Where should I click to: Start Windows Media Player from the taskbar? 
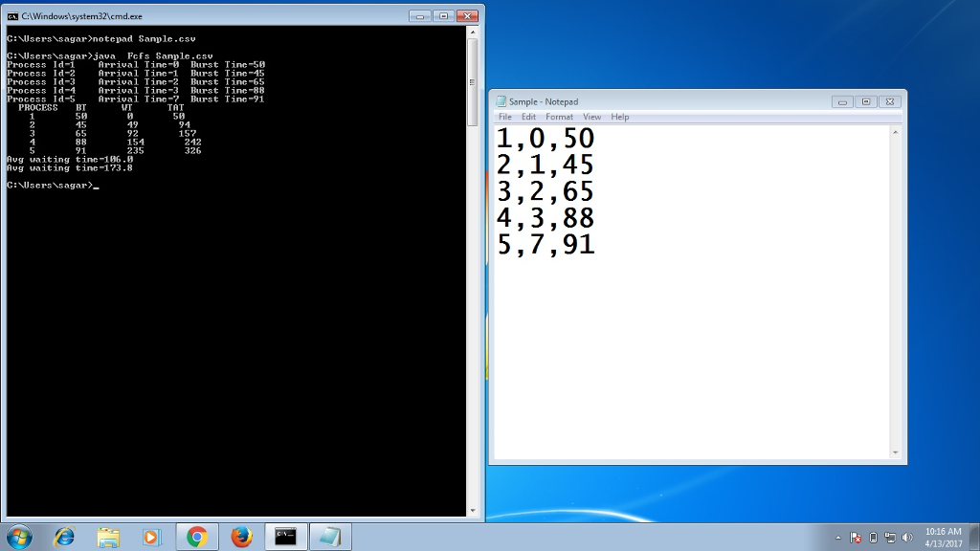(150, 537)
